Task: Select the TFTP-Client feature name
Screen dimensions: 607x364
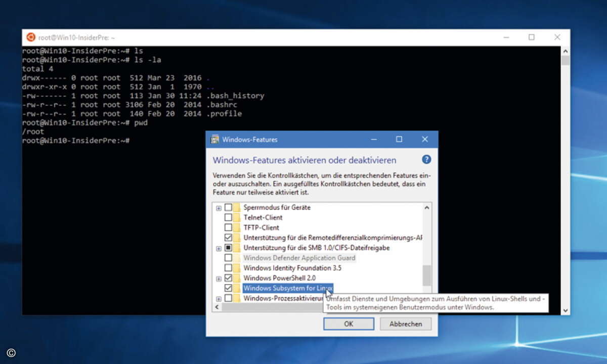Action: click(x=261, y=227)
